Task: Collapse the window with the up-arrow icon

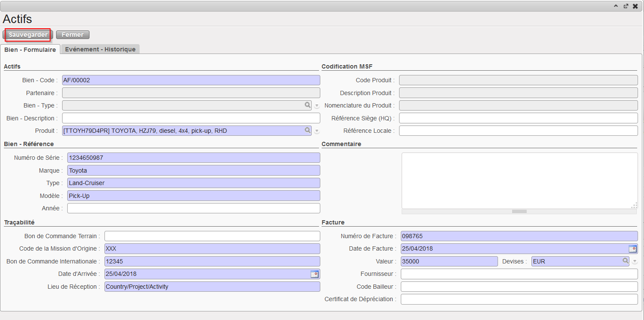Action: pos(616,6)
